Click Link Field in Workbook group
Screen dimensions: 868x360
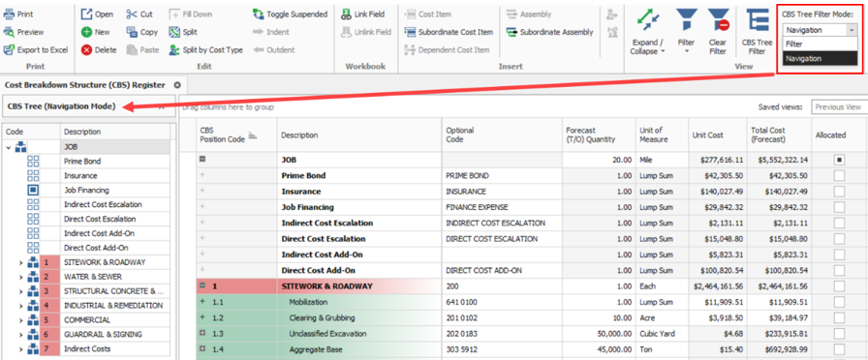pyautogui.click(x=362, y=14)
